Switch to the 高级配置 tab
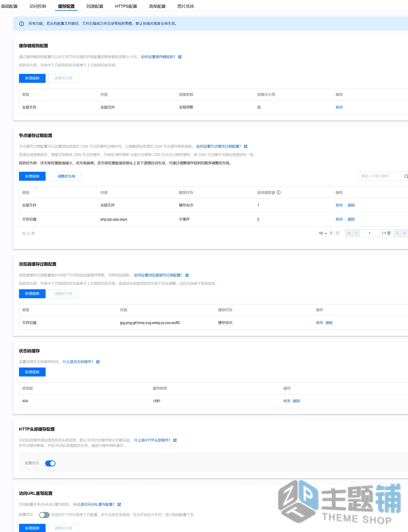 [157, 6]
